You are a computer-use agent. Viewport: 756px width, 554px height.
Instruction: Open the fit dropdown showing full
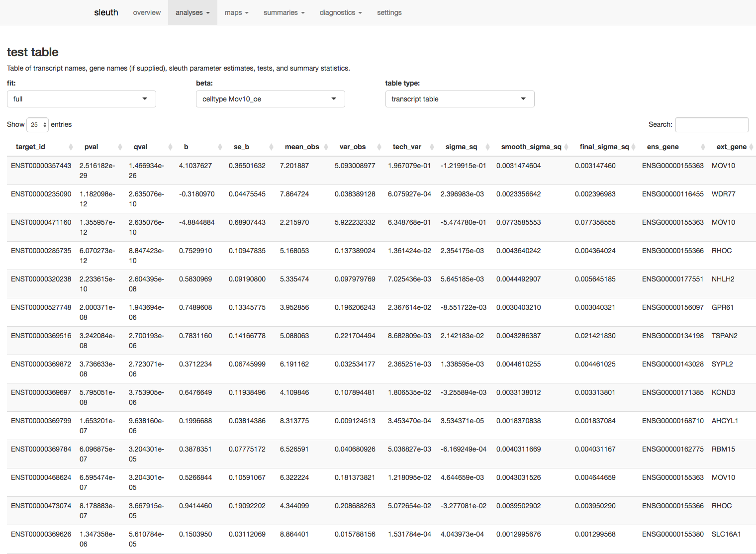click(82, 99)
